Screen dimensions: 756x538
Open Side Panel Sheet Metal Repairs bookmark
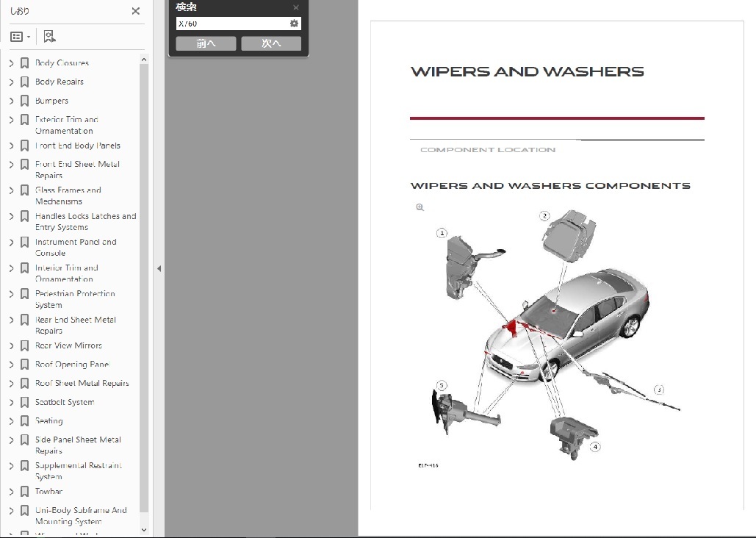tap(78, 445)
